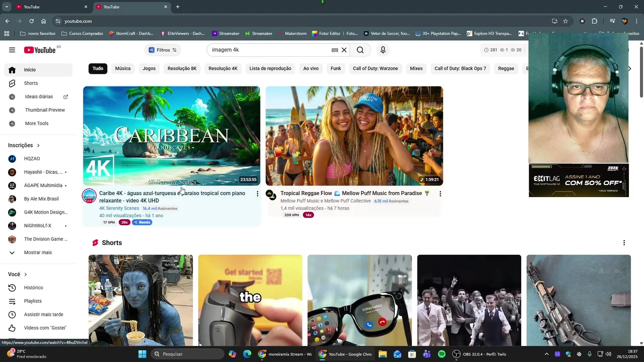
Task: Open the YouTube hamburger guide menu
Action: 12,50
